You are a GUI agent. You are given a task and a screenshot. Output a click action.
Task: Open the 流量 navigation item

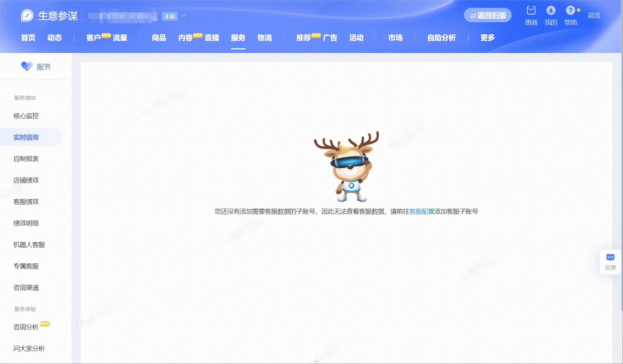click(120, 38)
